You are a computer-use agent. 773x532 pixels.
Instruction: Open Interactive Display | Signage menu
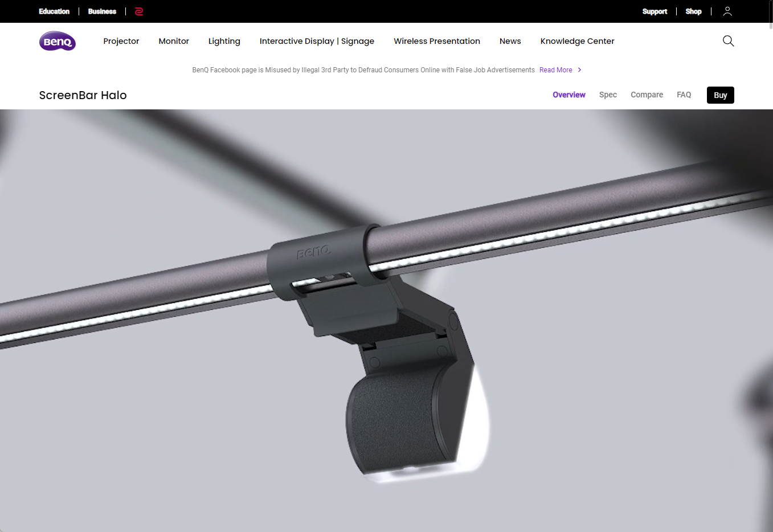click(317, 41)
